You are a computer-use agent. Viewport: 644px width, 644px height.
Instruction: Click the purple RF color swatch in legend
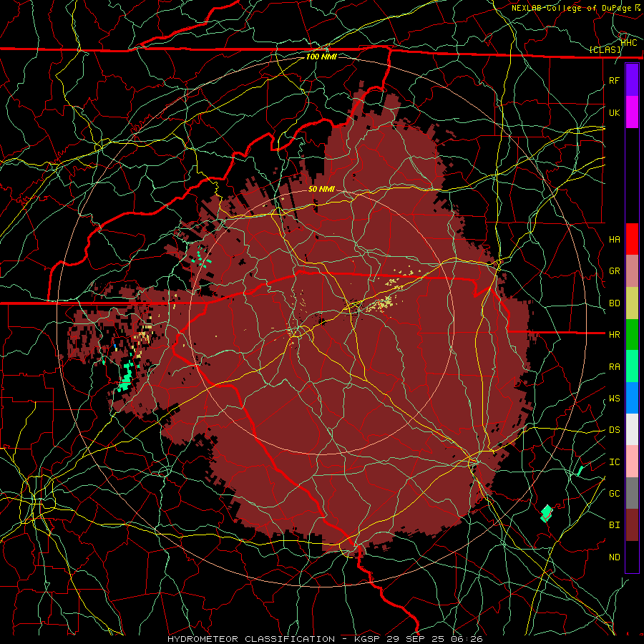pyautogui.click(x=632, y=80)
